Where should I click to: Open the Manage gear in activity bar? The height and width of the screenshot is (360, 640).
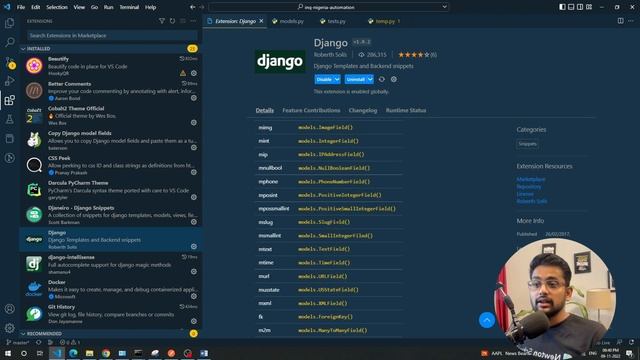point(9,328)
